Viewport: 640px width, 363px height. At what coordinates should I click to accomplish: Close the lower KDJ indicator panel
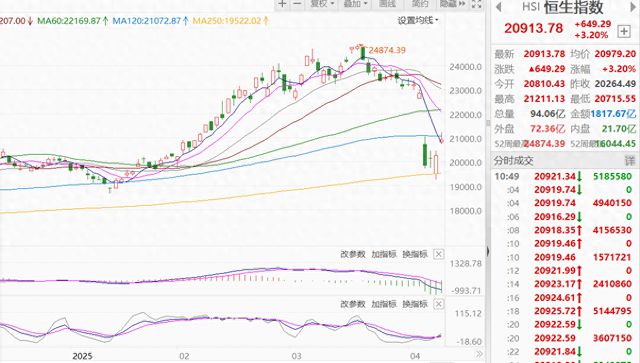point(438,304)
